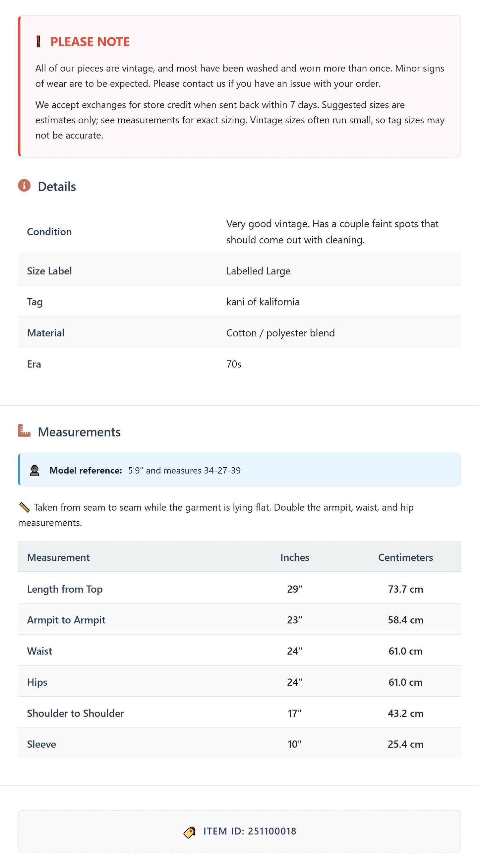The width and height of the screenshot is (479, 868).
Task: Select the Item ID 251100018 text
Action: coord(250,831)
